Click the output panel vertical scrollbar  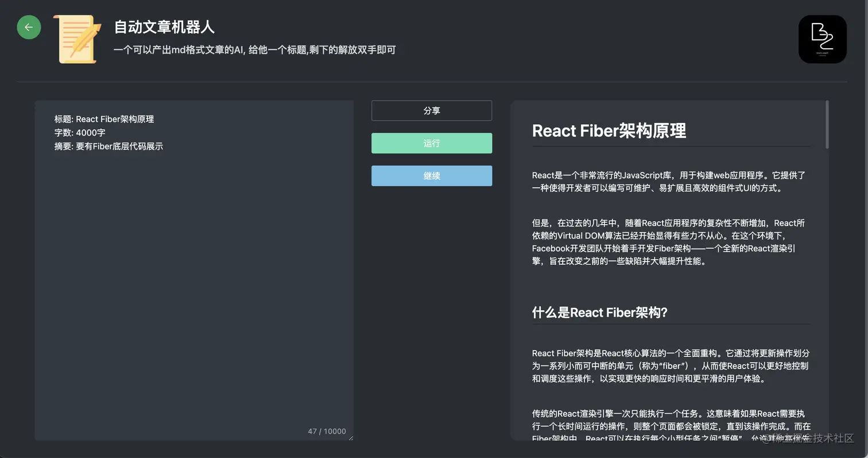tap(827, 125)
